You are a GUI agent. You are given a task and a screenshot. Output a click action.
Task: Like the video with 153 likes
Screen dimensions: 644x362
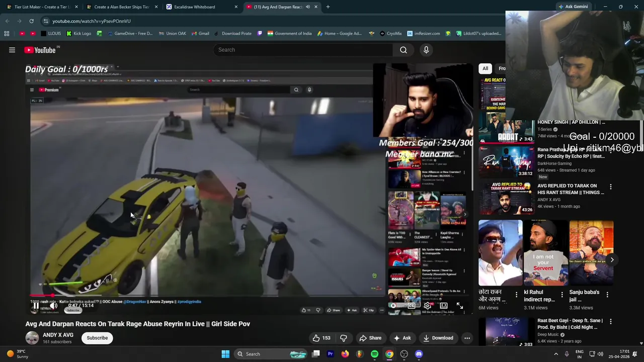pyautogui.click(x=321, y=338)
